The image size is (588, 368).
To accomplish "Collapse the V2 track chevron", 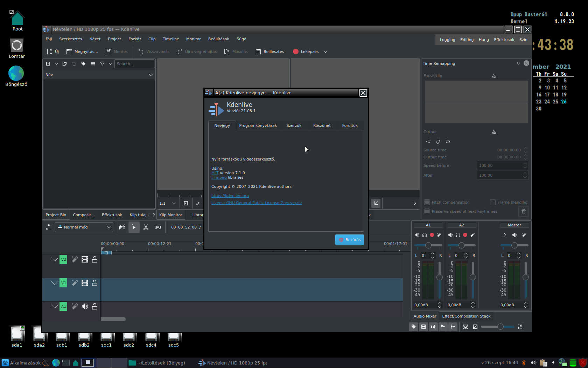I will click(x=55, y=259).
